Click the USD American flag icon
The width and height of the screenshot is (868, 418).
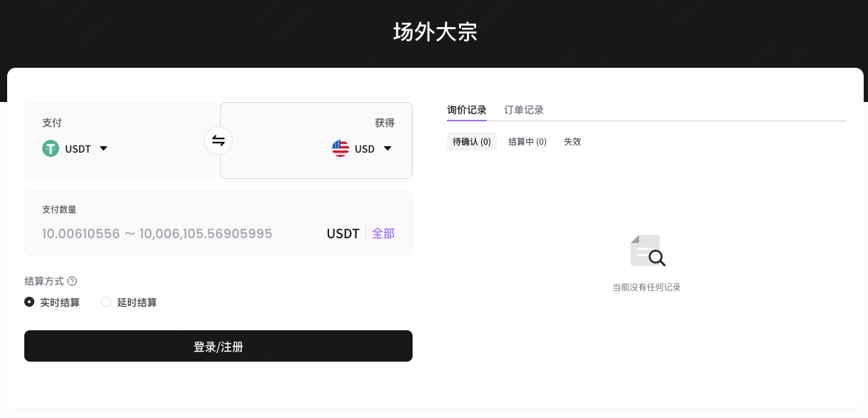[340, 148]
